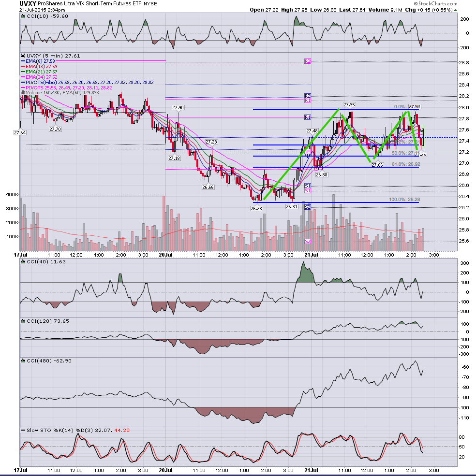Select the EMA(8) 27.58 legend entry
The image size is (476, 476).
coord(38,61)
